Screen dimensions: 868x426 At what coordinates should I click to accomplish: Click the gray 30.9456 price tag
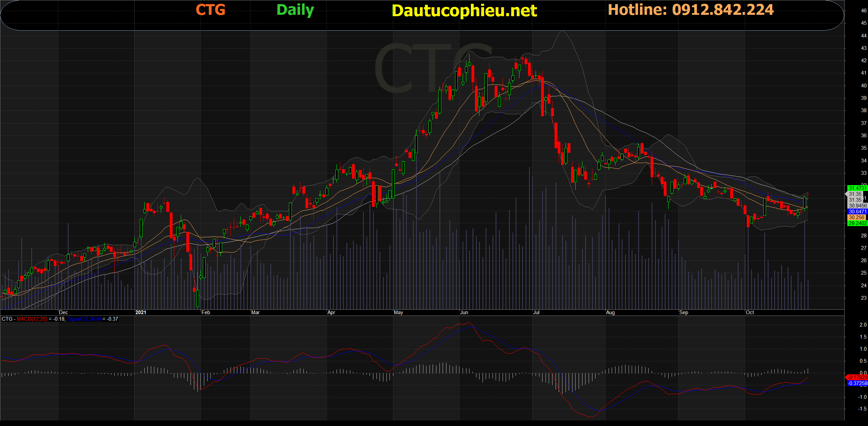click(x=857, y=206)
